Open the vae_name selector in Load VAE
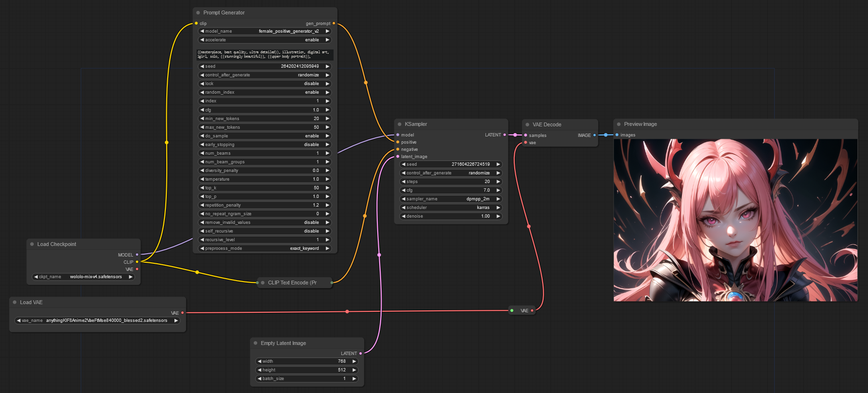 (x=97, y=320)
